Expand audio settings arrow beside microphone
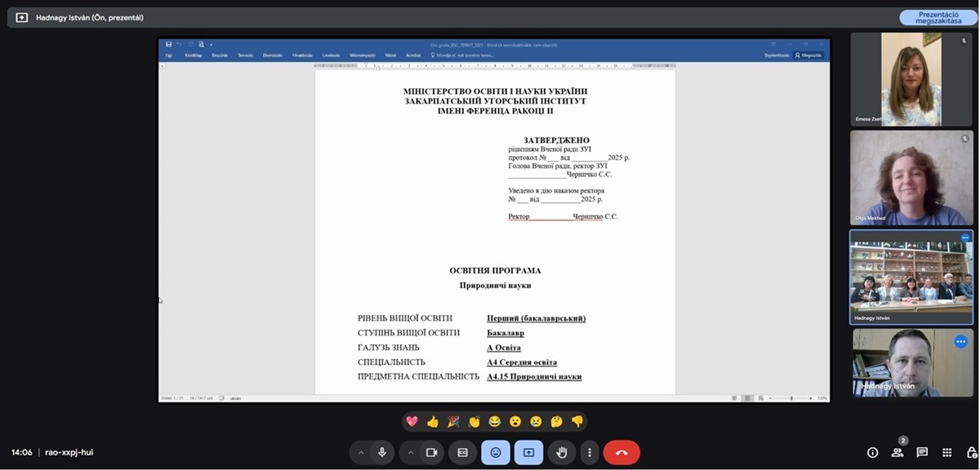Screen dimensions: 980x470 coord(361,452)
